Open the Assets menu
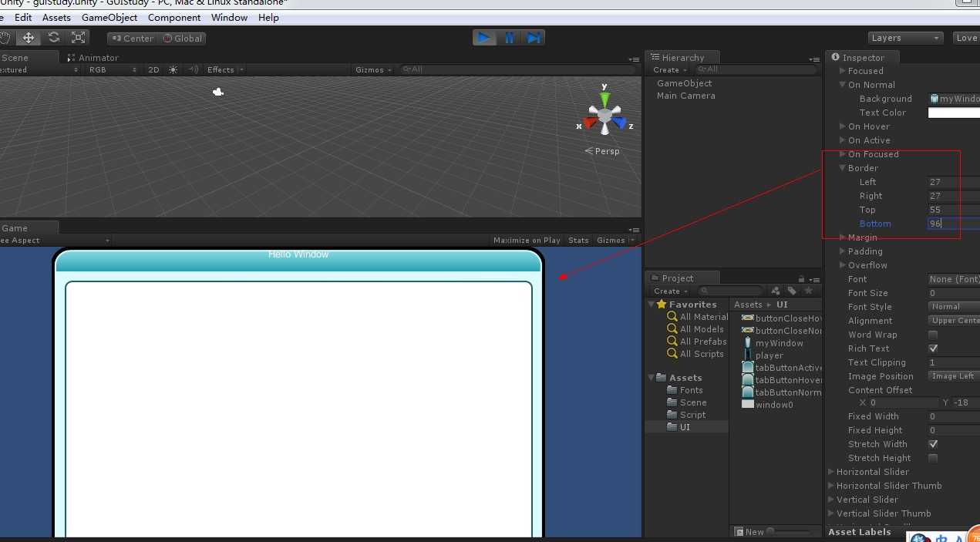980x542 pixels. (x=56, y=17)
